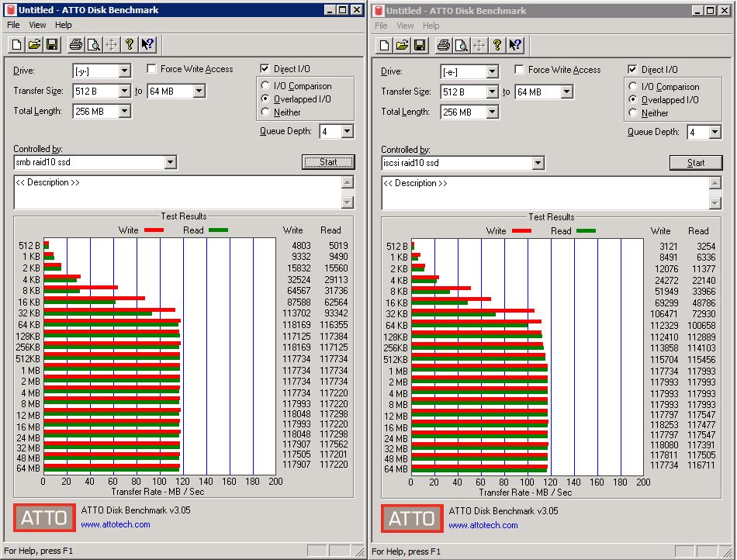Open Total Length 256 MB dropdown, right window

[492, 112]
